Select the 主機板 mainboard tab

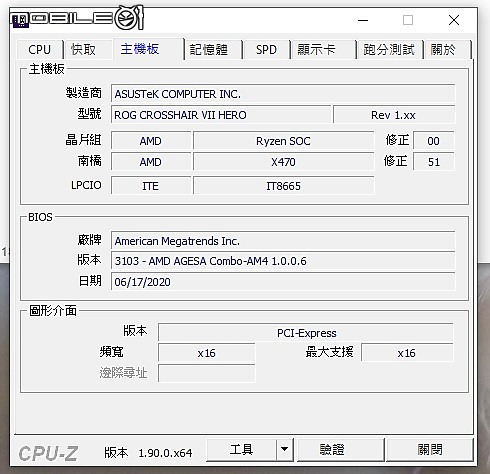148,49
